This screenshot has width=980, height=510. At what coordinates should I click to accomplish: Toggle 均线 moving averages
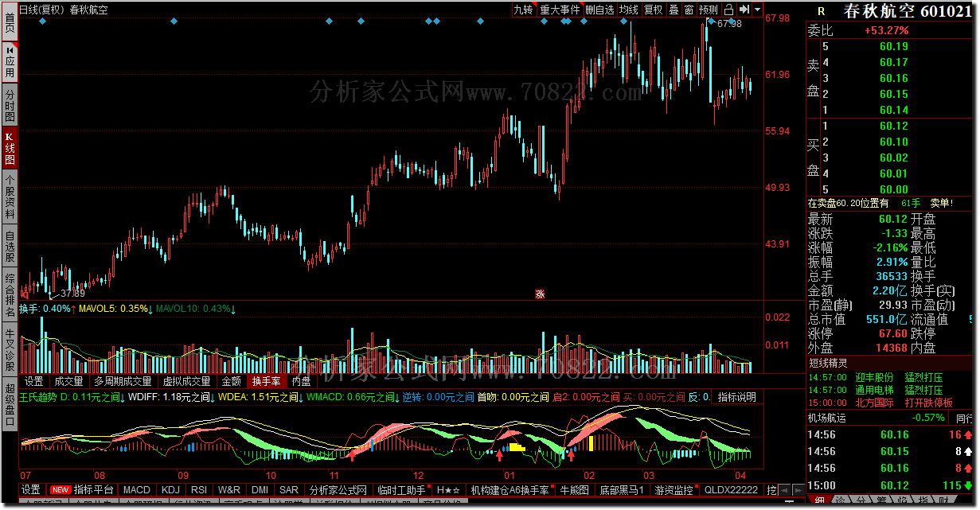[x=629, y=10]
